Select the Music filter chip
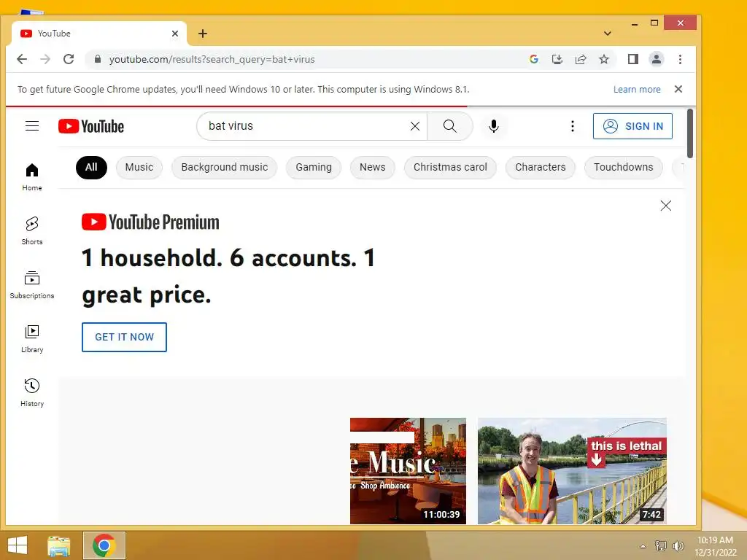Screen dimensions: 747x560 point(139,167)
